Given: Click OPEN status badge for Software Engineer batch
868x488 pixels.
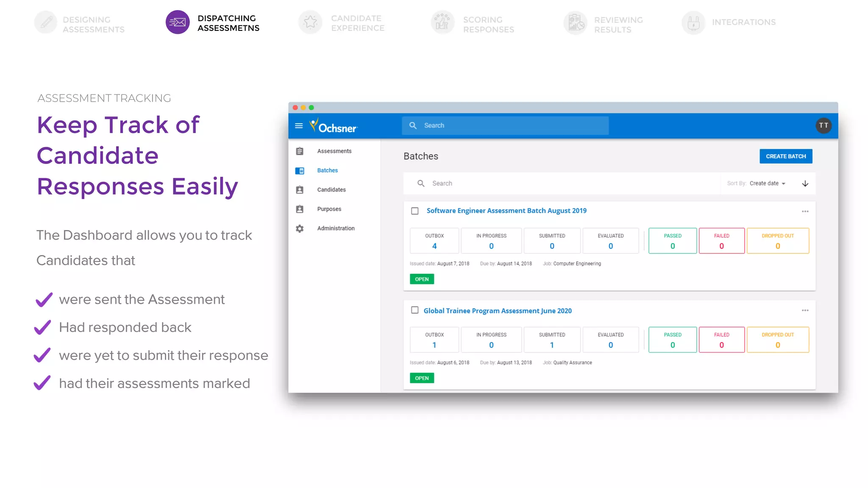Looking at the screenshot, I should coord(422,279).
